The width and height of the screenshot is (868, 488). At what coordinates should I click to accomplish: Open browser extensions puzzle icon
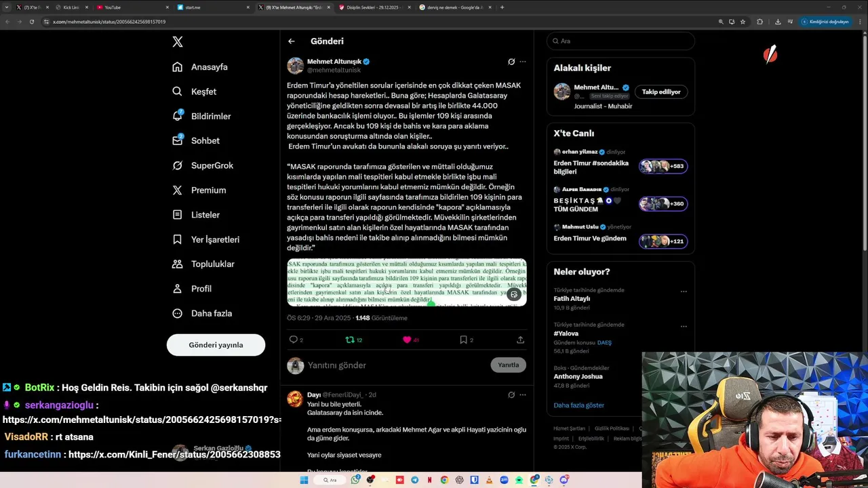(759, 22)
